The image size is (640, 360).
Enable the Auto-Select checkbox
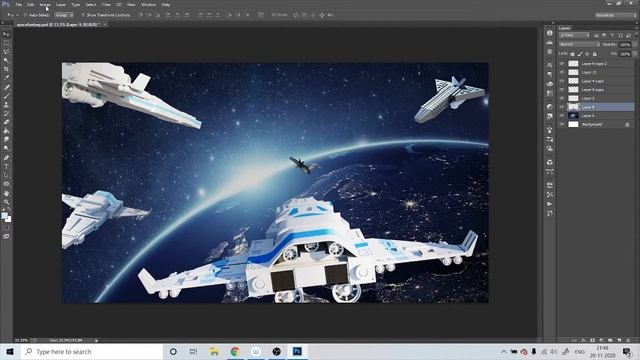pyautogui.click(x=25, y=15)
